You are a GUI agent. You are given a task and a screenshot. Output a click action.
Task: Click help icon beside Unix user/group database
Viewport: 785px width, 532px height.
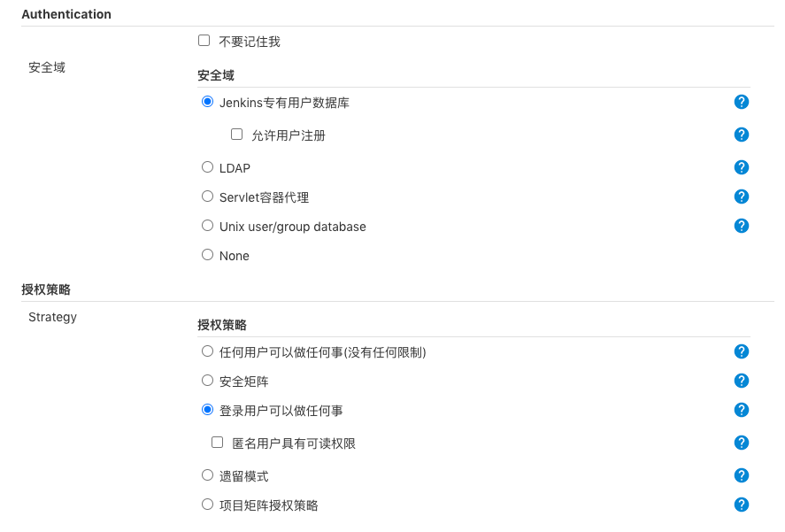pyautogui.click(x=742, y=226)
